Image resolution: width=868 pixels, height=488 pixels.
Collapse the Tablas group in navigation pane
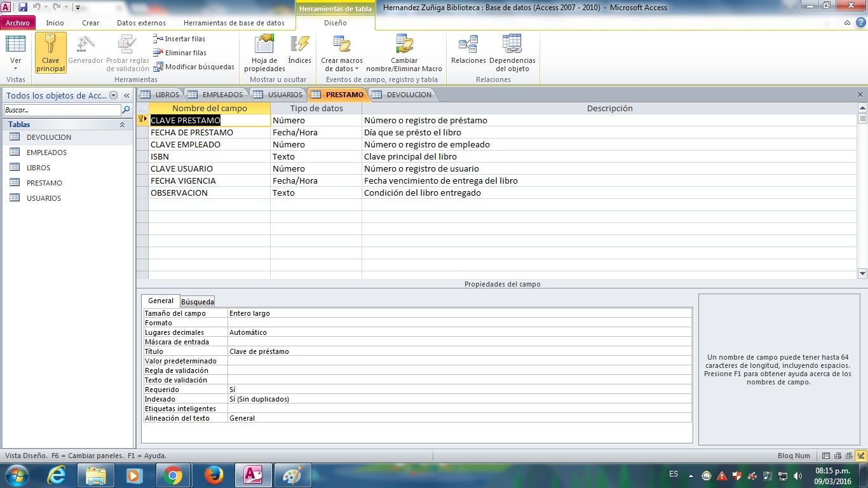pos(122,125)
